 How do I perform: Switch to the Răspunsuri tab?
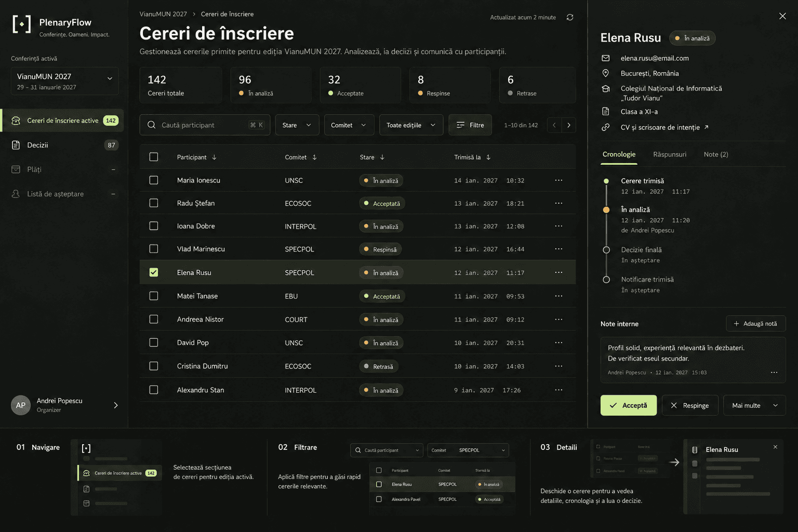[x=670, y=154]
